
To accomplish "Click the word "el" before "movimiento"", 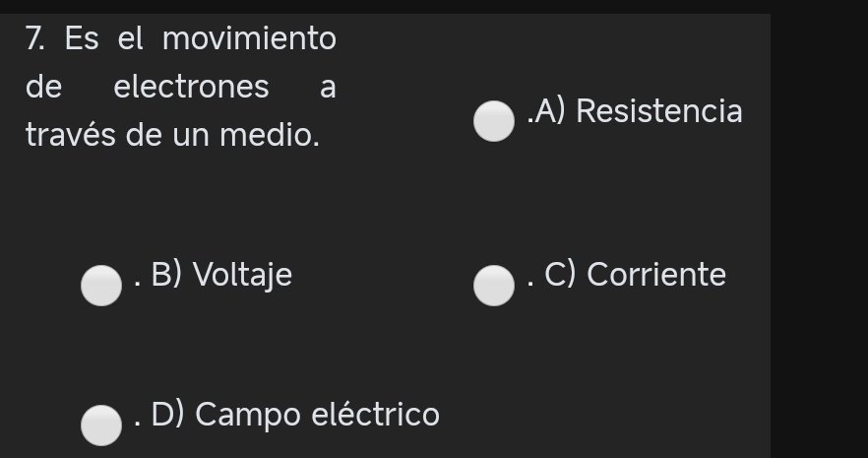I will [131, 39].
